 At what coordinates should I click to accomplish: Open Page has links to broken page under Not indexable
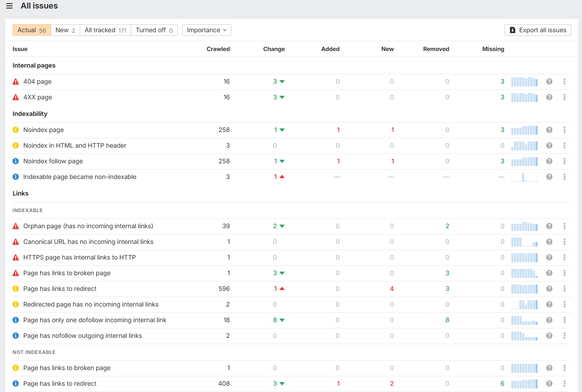point(67,368)
